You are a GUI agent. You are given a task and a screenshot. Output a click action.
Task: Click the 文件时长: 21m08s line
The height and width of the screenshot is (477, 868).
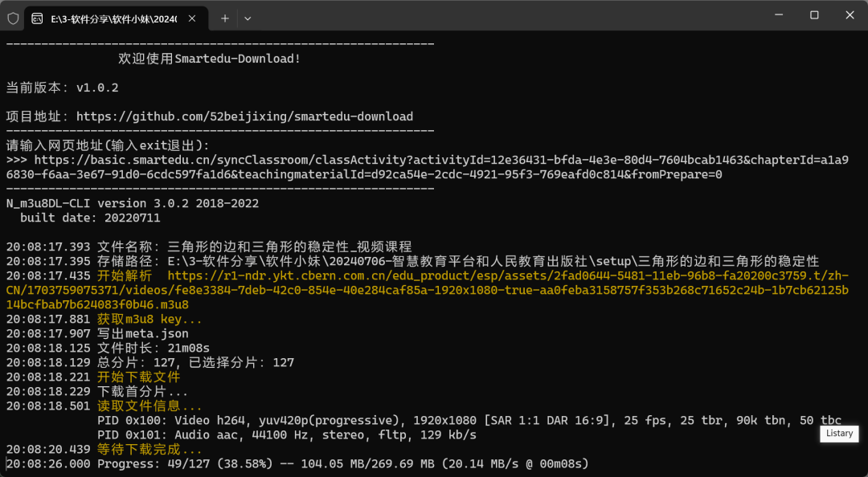click(108, 348)
